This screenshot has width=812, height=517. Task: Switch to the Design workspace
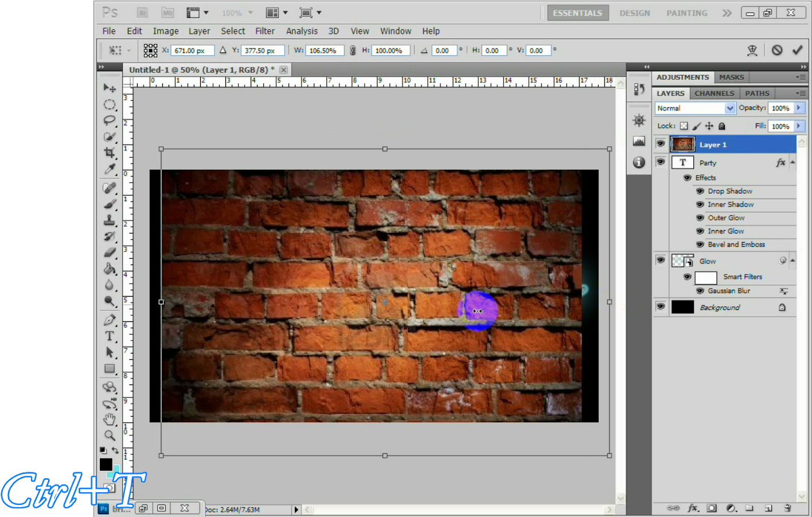[634, 13]
